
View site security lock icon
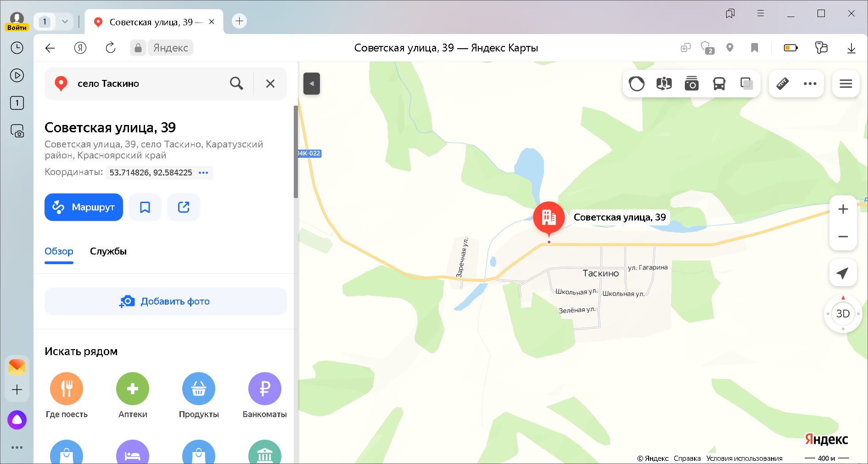[138, 48]
